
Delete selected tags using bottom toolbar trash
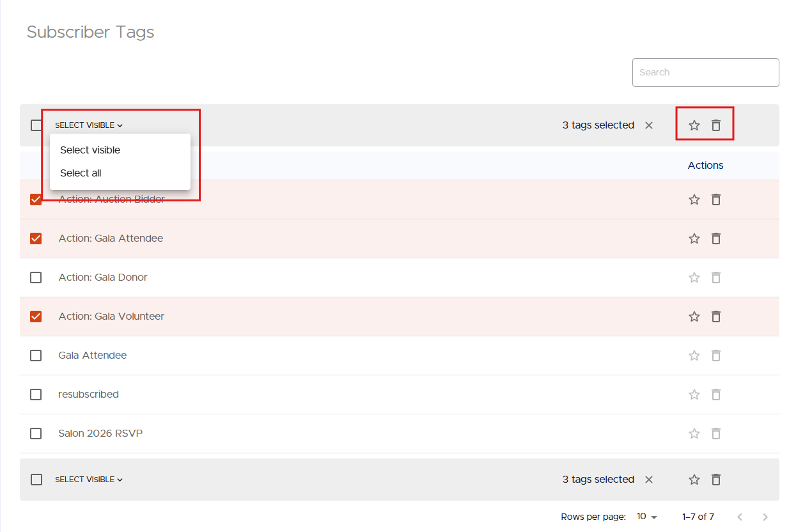(x=716, y=480)
